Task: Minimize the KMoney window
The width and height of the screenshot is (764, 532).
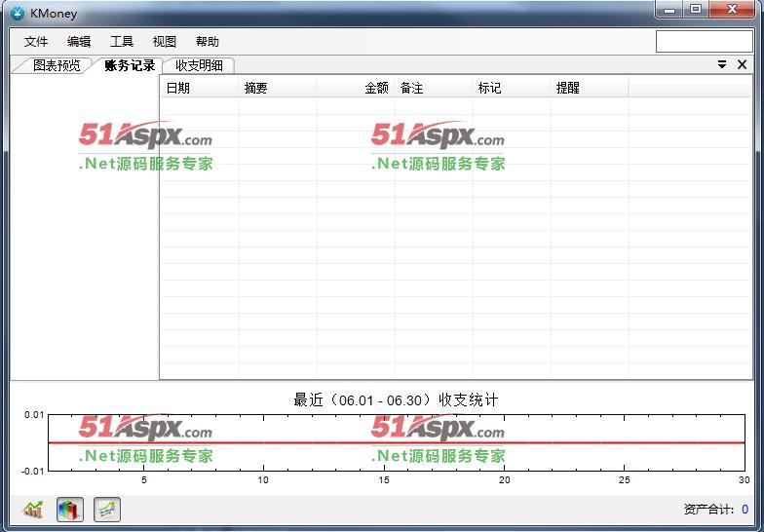Action: point(670,9)
